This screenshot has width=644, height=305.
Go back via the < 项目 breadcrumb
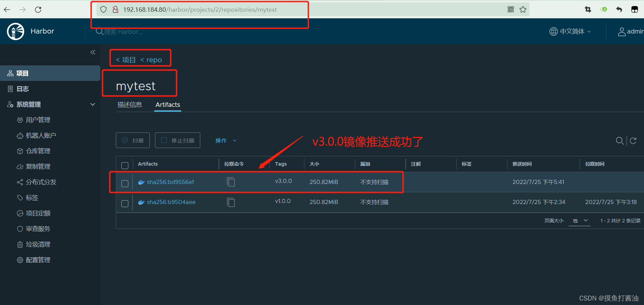(x=126, y=60)
